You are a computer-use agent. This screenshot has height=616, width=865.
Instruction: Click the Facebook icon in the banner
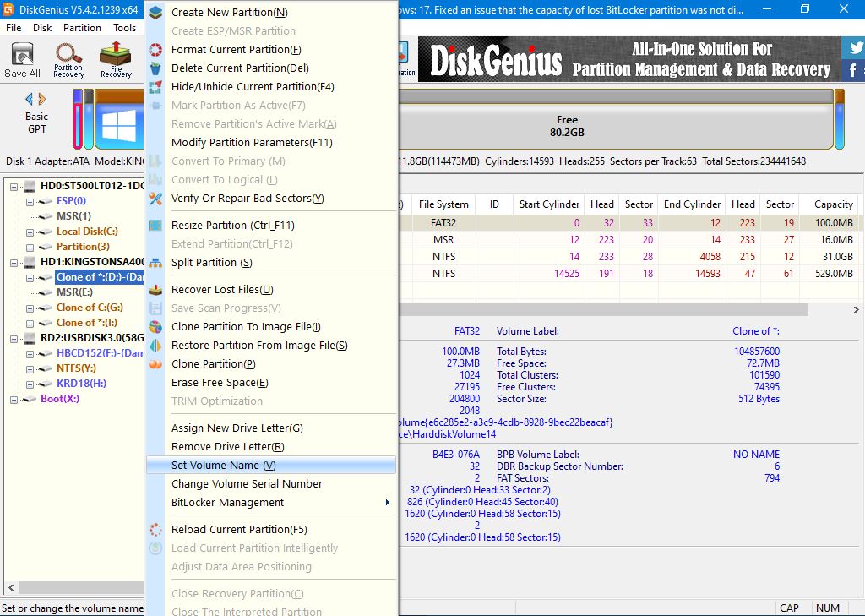[855, 71]
